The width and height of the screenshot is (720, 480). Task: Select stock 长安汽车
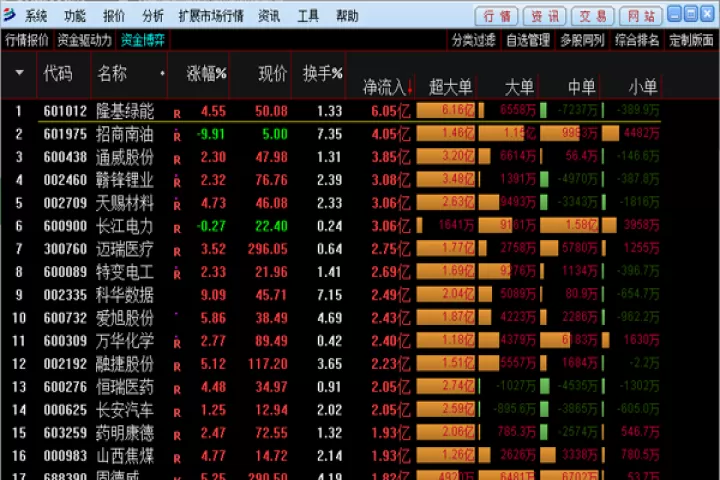(125, 410)
